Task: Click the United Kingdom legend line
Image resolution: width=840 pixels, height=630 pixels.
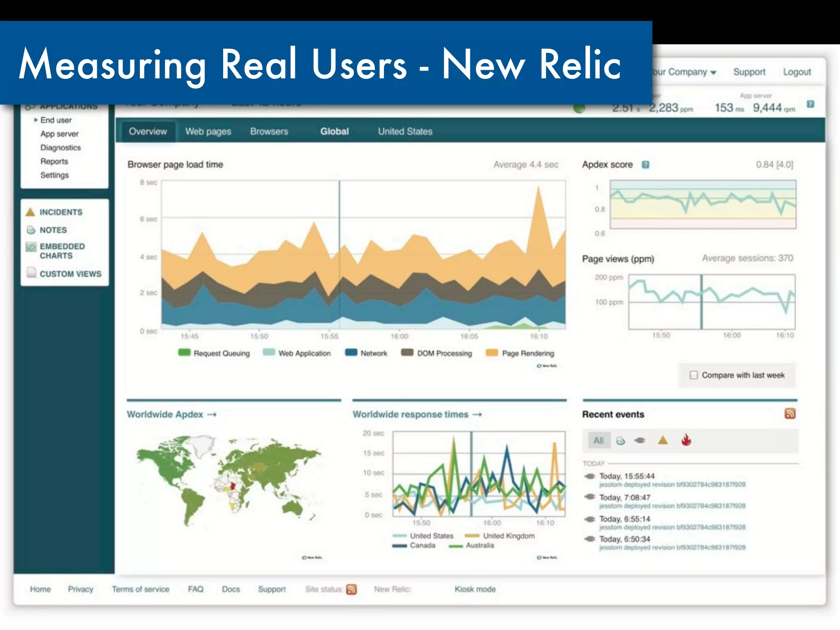Action: 472,536
